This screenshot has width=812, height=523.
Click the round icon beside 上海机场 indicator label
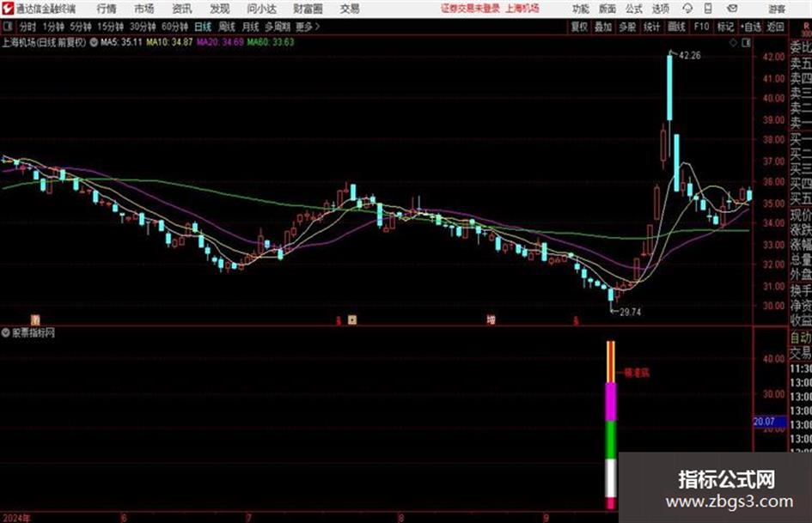94,42
